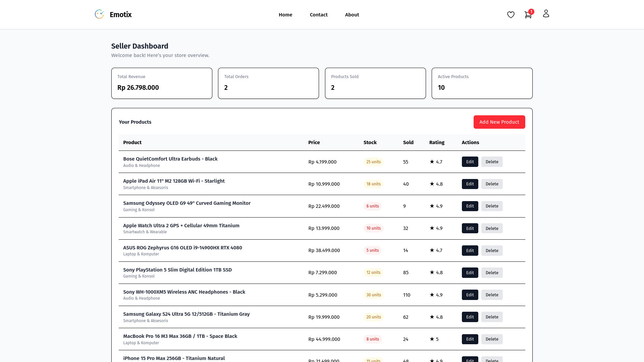This screenshot has width=644, height=362.
Task: Click the Sold column header
Action: click(408, 142)
